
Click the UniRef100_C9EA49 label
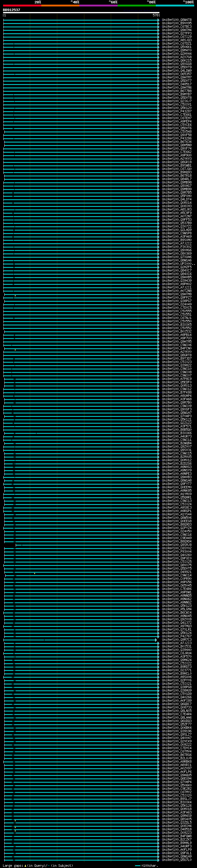[x=176, y=538]
